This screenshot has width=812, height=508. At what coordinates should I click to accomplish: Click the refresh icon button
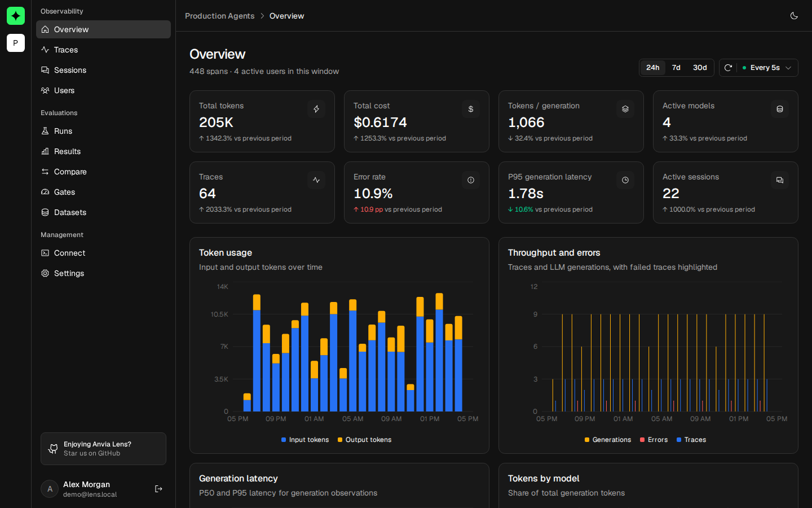pos(728,68)
